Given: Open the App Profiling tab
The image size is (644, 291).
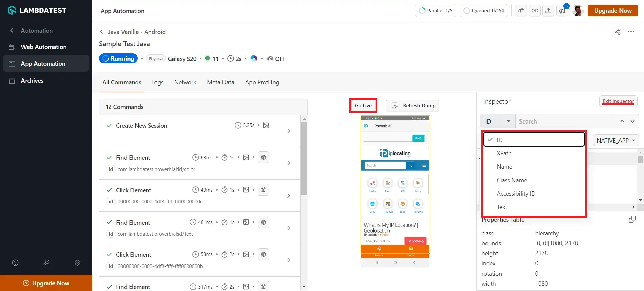Looking at the screenshot, I should (x=262, y=82).
